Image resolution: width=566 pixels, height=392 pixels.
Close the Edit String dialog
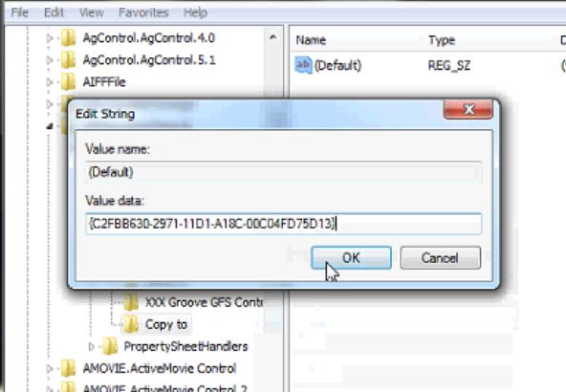pos(468,109)
